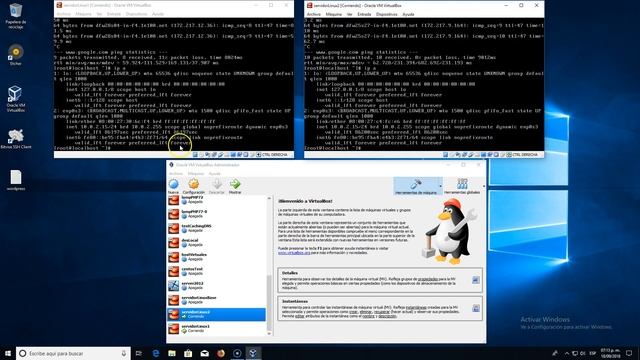
Task: Switch to VirtualBox taskbar button
Action: [x=253, y=353]
